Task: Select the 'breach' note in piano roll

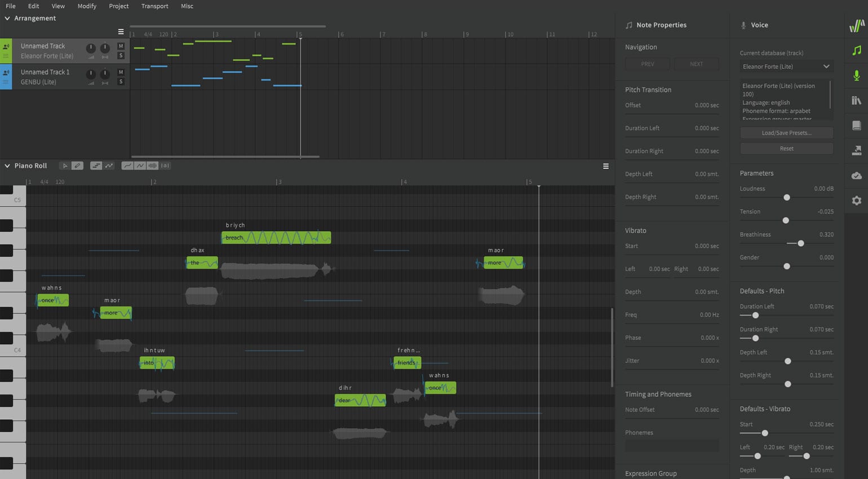Action: click(276, 238)
